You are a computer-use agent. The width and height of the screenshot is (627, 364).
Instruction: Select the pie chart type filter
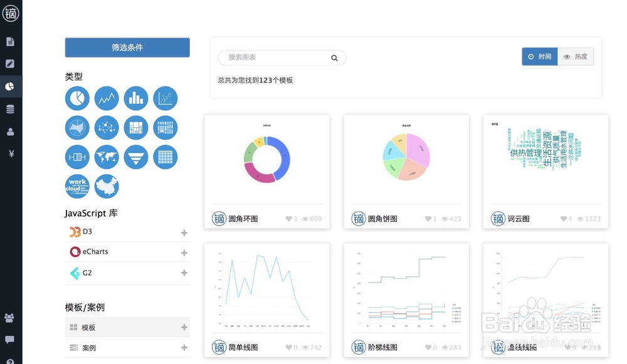(x=76, y=98)
